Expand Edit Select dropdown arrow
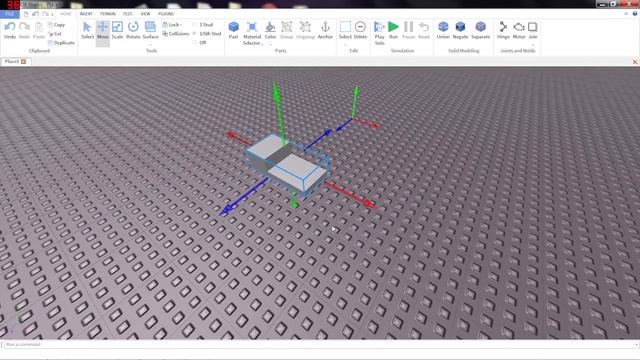640x360 pixels. [x=345, y=44]
